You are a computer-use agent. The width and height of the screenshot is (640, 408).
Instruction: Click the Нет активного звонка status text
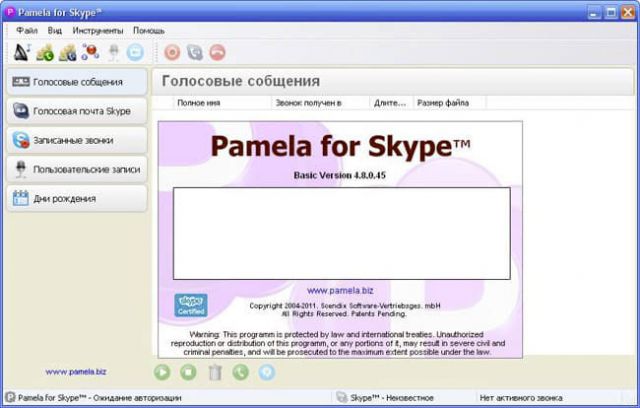point(521,398)
